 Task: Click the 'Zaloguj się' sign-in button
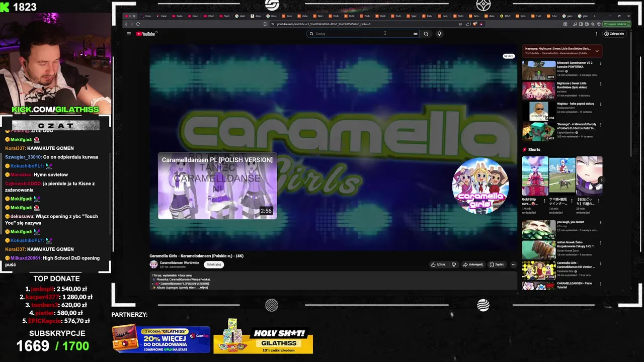tap(614, 34)
